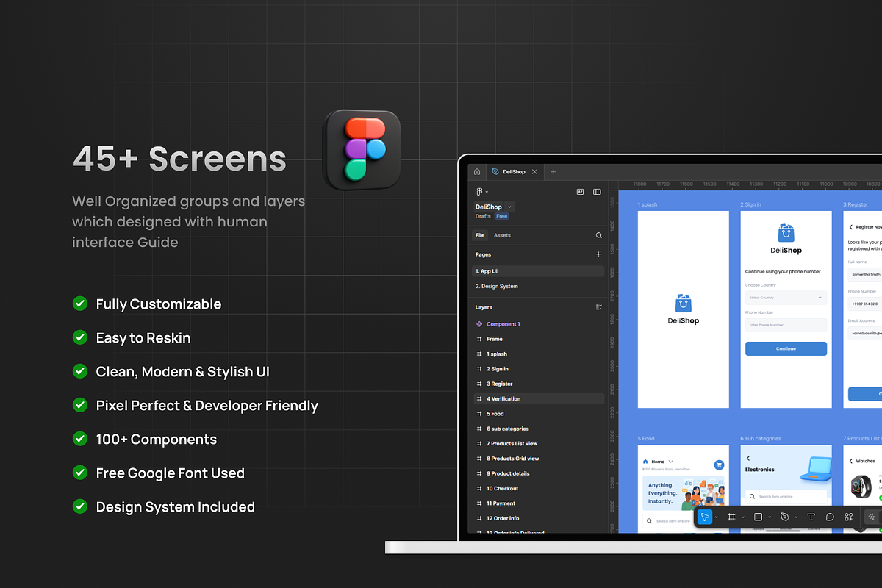Open the Drafts location link
This screenshot has width=882, height=588.
[x=483, y=217]
